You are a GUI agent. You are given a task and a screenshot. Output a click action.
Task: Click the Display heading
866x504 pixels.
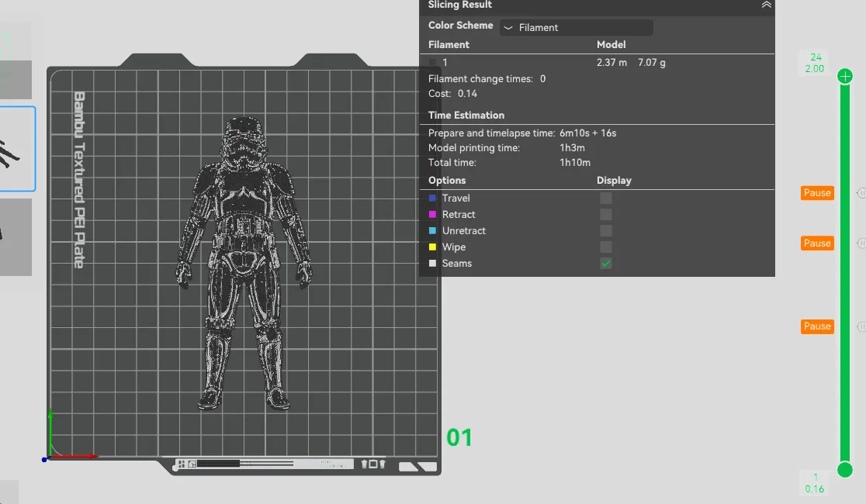coord(614,181)
